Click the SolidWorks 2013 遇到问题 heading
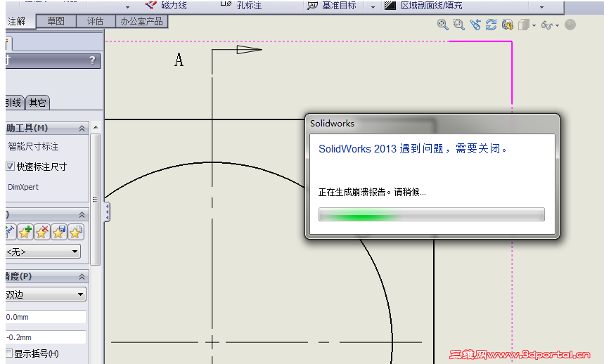Screen dimensions: 604x364 (413, 148)
